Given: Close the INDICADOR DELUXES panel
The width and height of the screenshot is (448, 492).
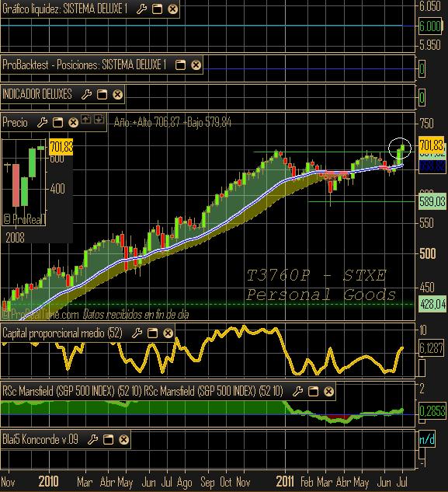Looking at the screenshot, I should click(117, 95).
